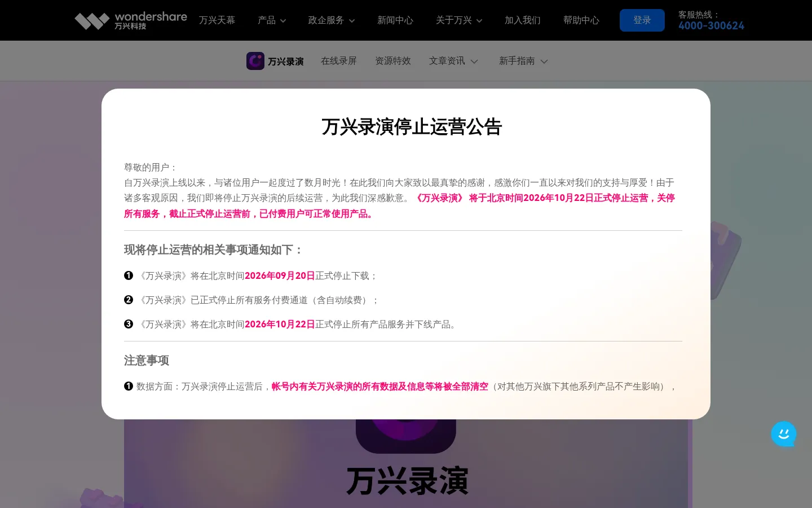Expand the 关于万兴 dropdown menu
The image size is (812, 508).
(x=459, y=20)
